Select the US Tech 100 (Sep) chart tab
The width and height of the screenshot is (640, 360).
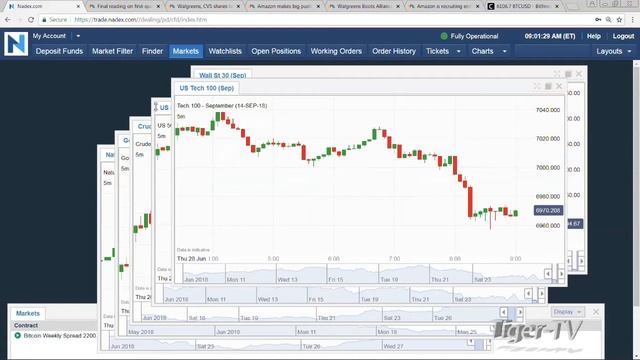point(207,88)
